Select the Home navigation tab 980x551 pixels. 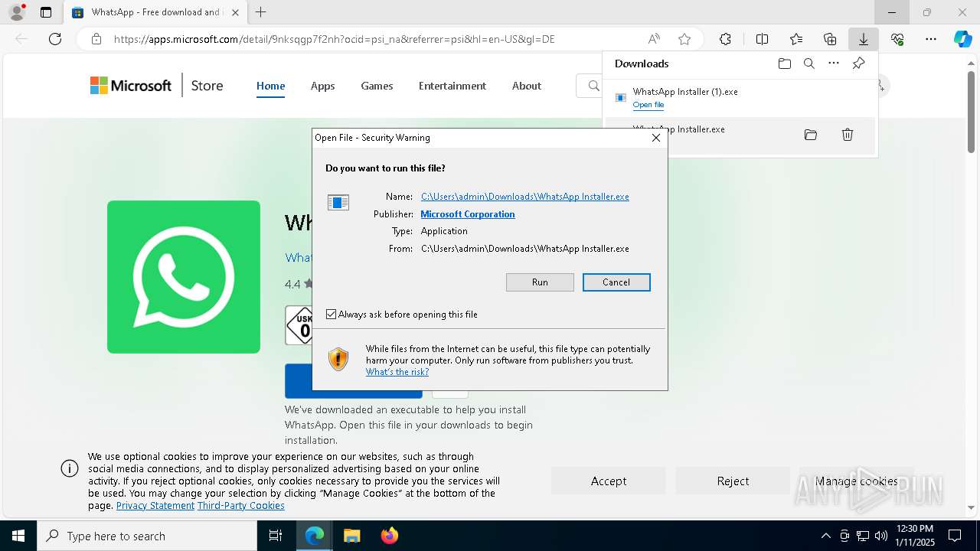pos(270,86)
